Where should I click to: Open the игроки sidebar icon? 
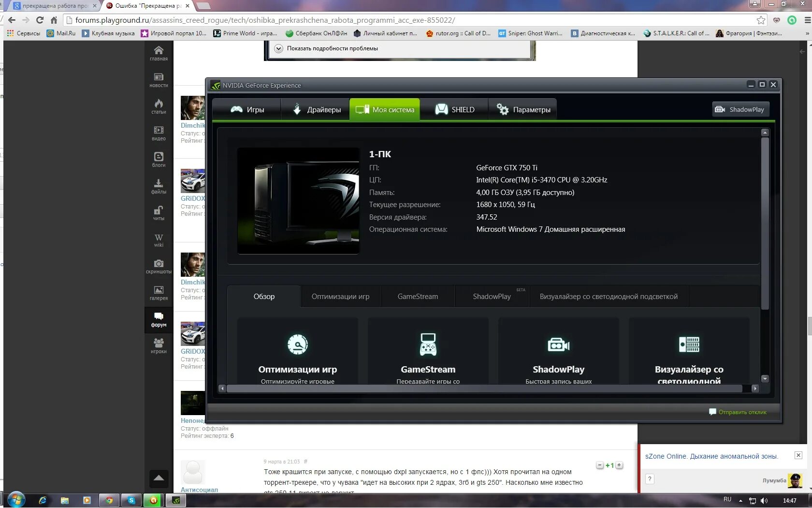coord(159,346)
